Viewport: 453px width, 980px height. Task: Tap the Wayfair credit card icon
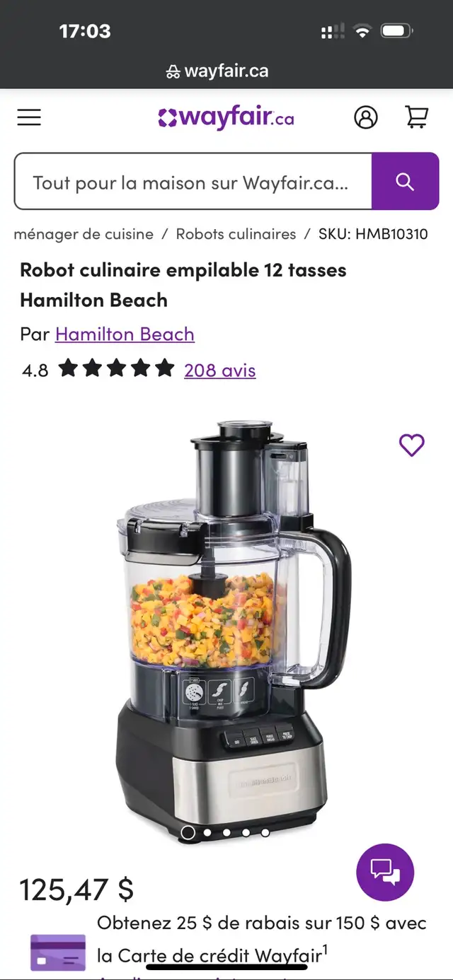point(58,952)
